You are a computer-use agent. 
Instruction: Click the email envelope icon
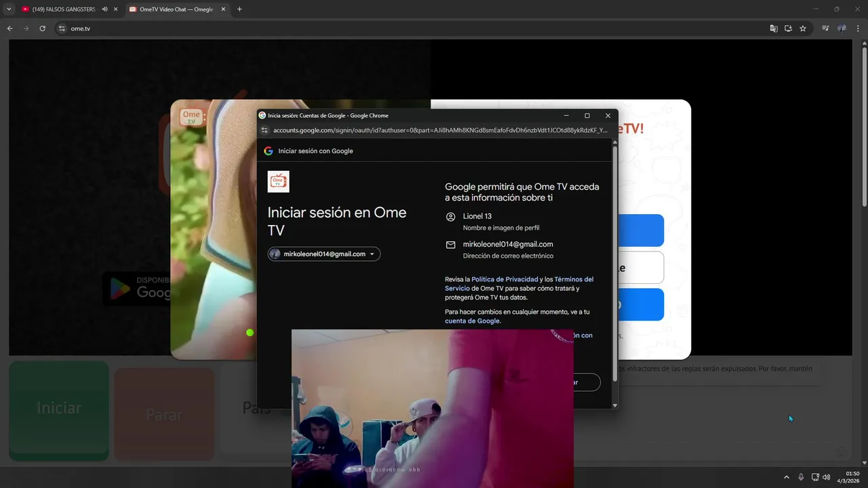[x=451, y=245]
